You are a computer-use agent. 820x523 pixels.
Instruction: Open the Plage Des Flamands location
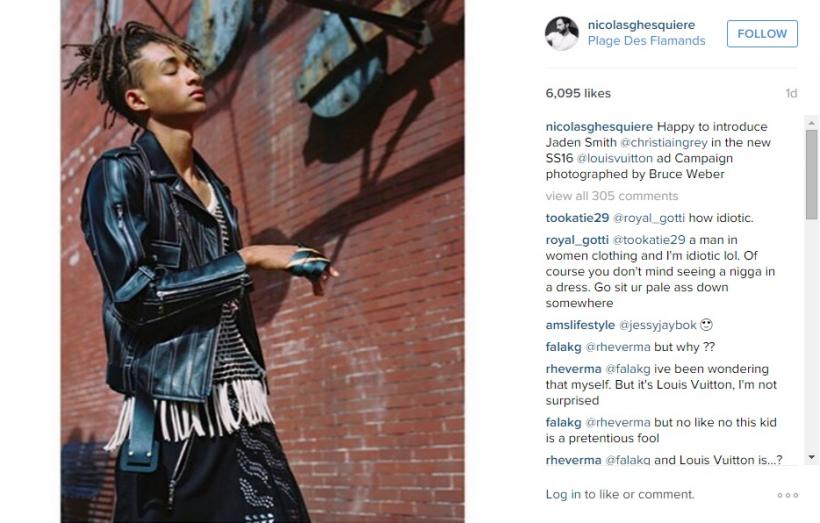(646, 41)
